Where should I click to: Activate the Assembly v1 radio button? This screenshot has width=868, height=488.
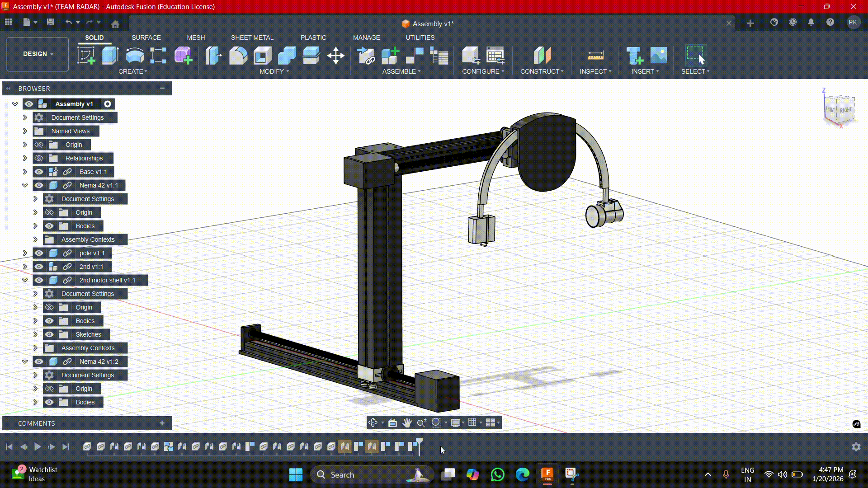pyautogui.click(x=108, y=104)
